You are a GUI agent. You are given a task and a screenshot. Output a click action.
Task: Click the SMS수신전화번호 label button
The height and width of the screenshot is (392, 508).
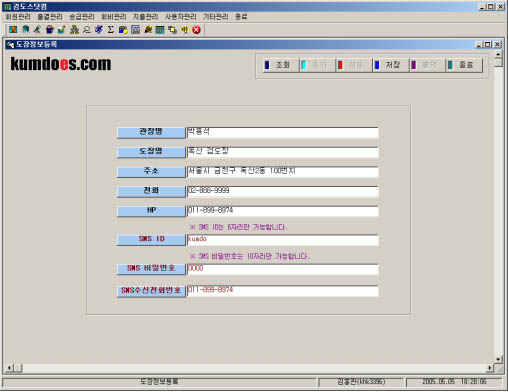pyautogui.click(x=151, y=291)
